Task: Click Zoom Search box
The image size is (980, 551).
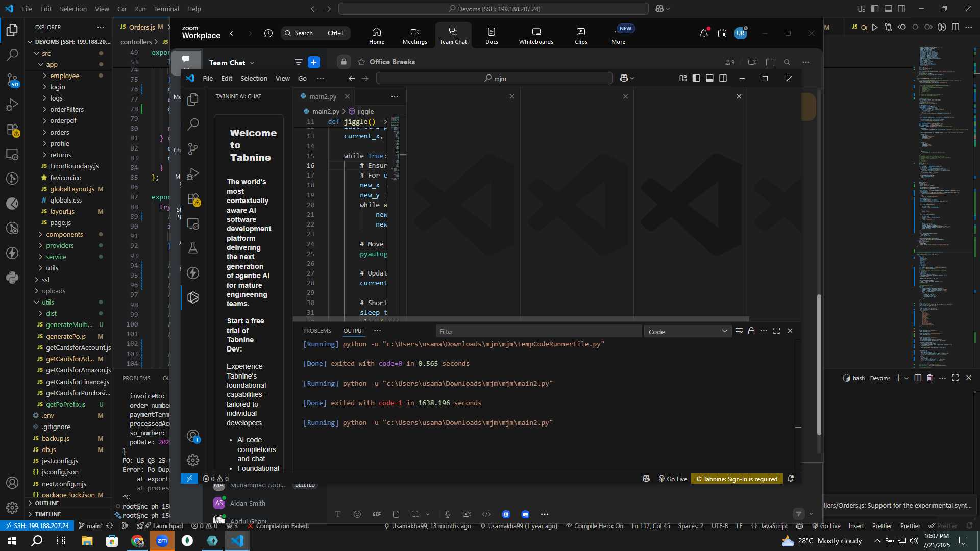Action: click(x=315, y=33)
